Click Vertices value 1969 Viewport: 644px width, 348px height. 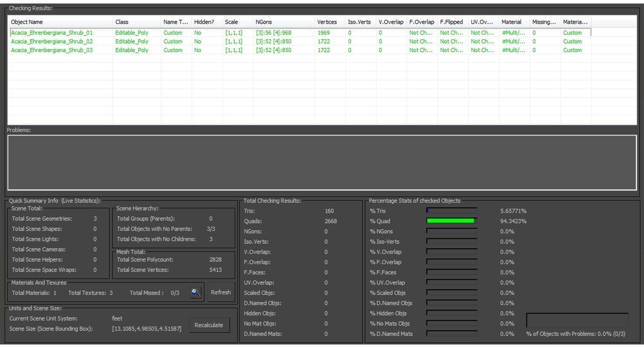[x=324, y=33]
